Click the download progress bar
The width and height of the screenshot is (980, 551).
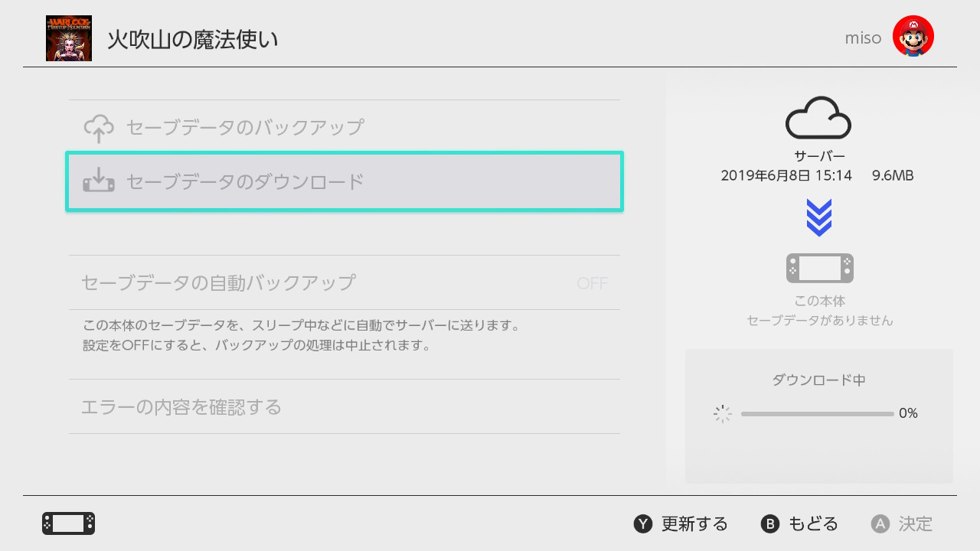tap(817, 414)
